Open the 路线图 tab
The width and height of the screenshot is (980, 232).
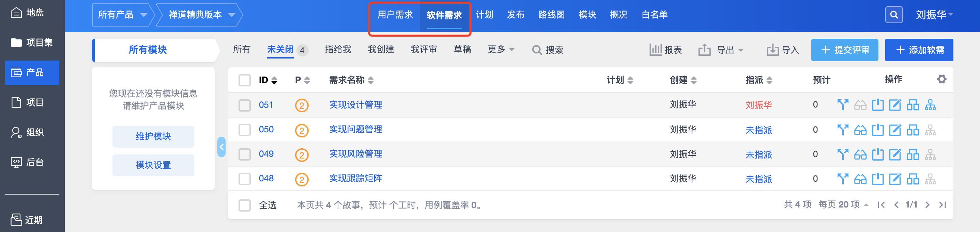pyautogui.click(x=551, y=15)
